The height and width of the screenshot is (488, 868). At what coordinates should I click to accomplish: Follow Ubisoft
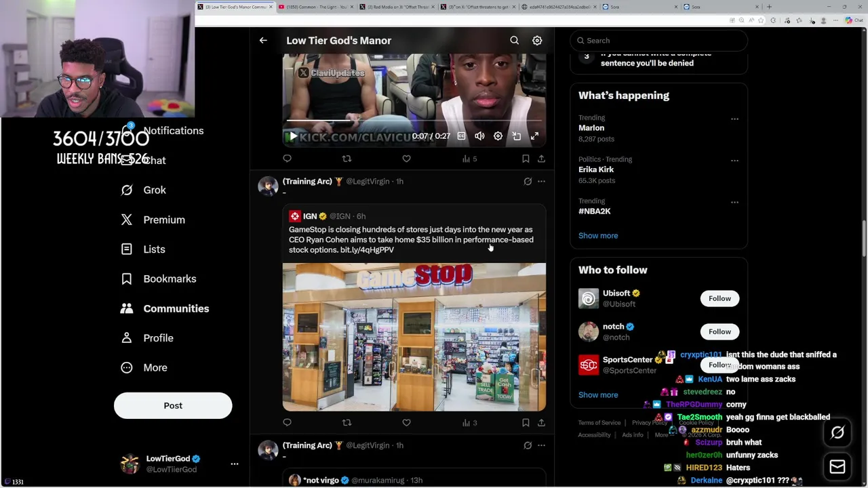pyautogui.click(x=719, y=298)
